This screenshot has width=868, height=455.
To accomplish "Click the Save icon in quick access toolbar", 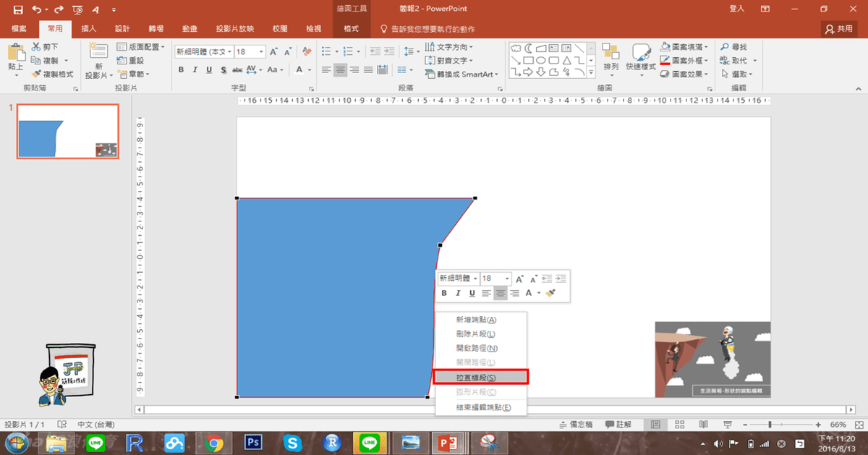I will tap(17, 9).
